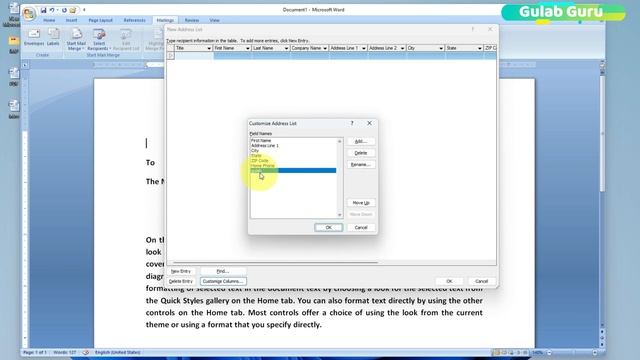Viewport: 640px width, 360px height.
Task: Click the Select Recipients ribbon icon
Action: tap(99, 39)
